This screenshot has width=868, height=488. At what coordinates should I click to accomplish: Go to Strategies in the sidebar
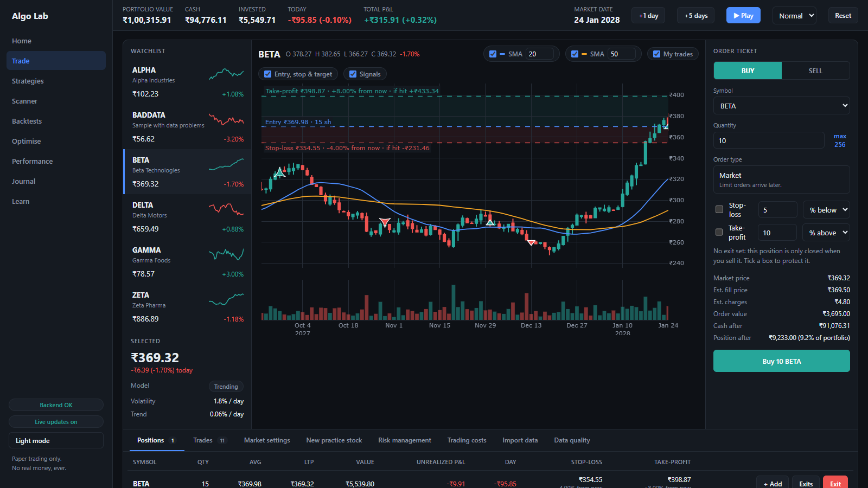(x=56, y=81)
